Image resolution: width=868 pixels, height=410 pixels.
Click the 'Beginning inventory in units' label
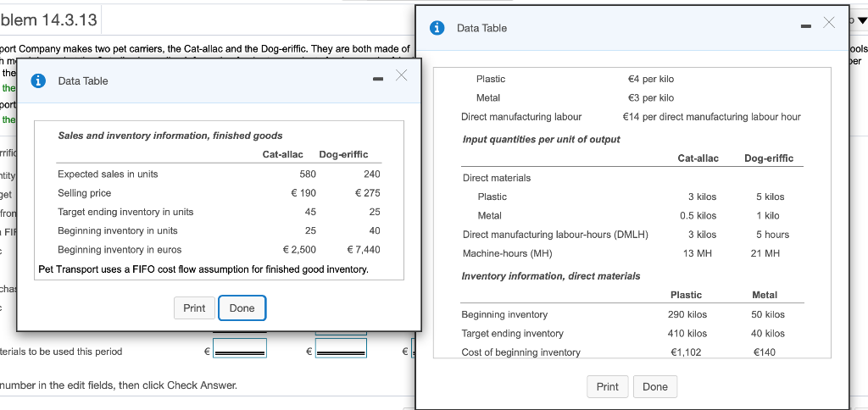pos(118,230)
